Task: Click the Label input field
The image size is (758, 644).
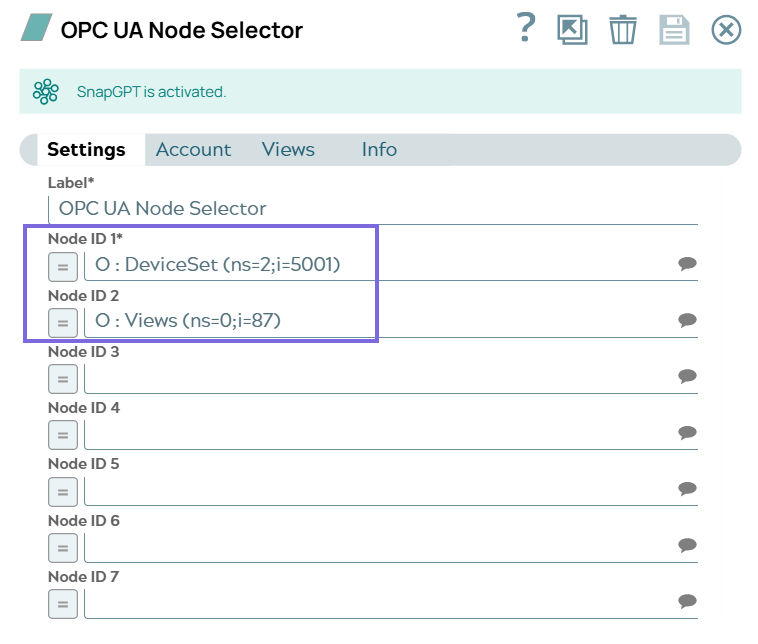Action: [x=373, y=209]
